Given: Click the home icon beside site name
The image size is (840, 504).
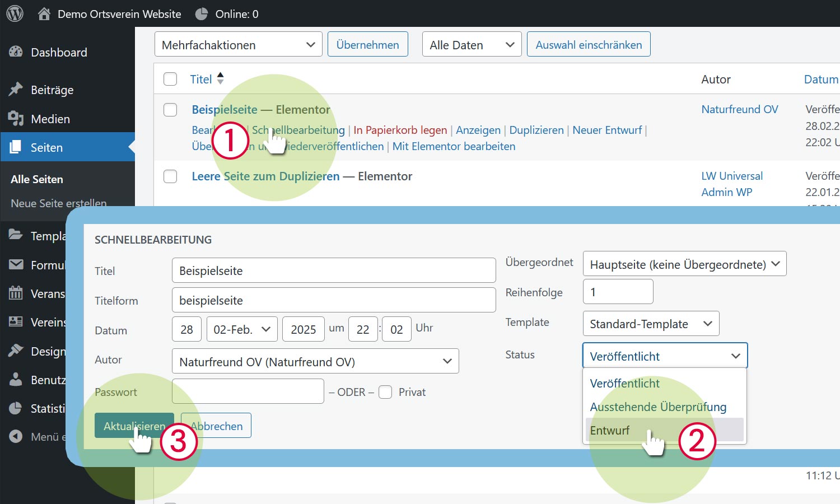Looking at the screenshot, I should [44, 14].
